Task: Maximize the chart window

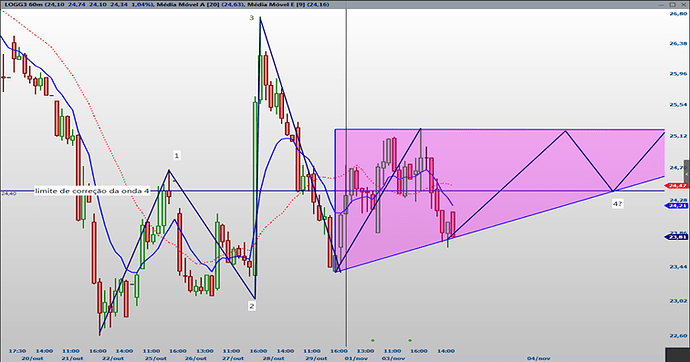Action: coord(672,4)
